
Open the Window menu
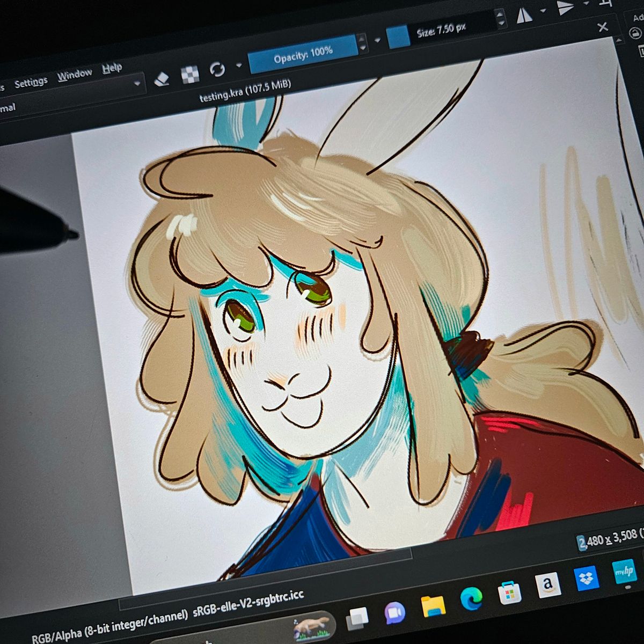click(x=75, y=74)
